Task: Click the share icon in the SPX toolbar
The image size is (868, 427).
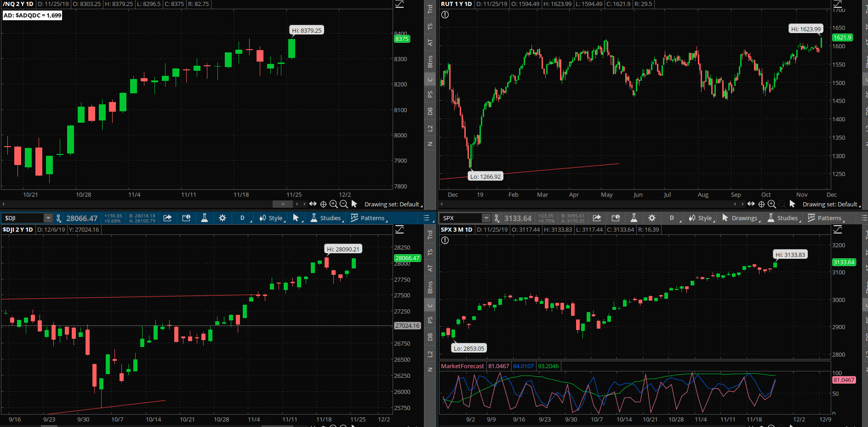Action: pyautogui.click(x=597, y=218)
